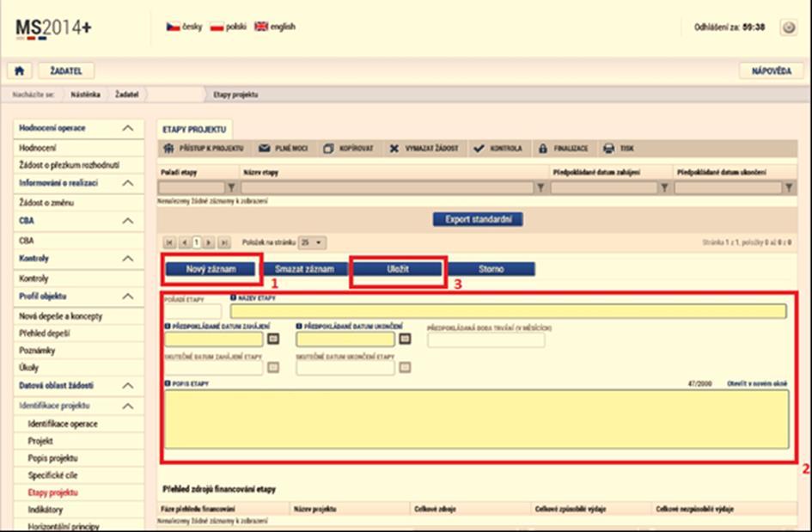Image resolution: width=812 pixels, height=532 pixels.
Task: Go to the home icon button
Action: point(20,71)
